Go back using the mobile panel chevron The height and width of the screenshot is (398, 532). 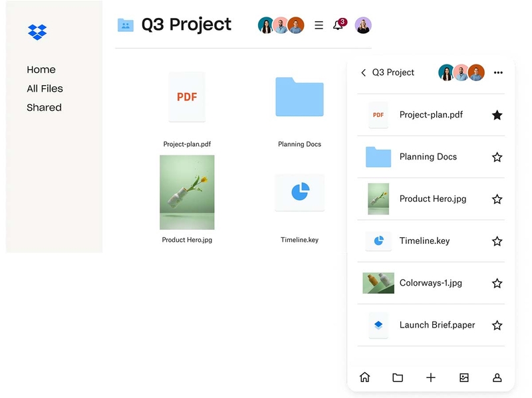pyautogui.click(x=363, y=72)
